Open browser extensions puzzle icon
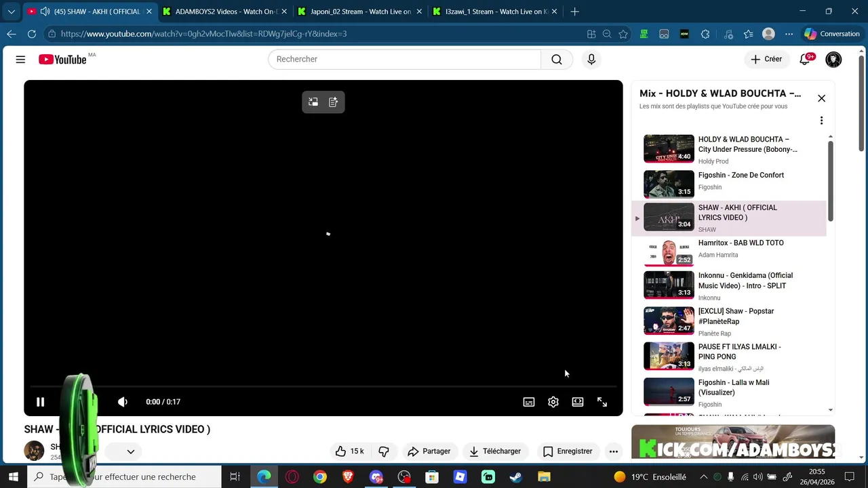 705,34
